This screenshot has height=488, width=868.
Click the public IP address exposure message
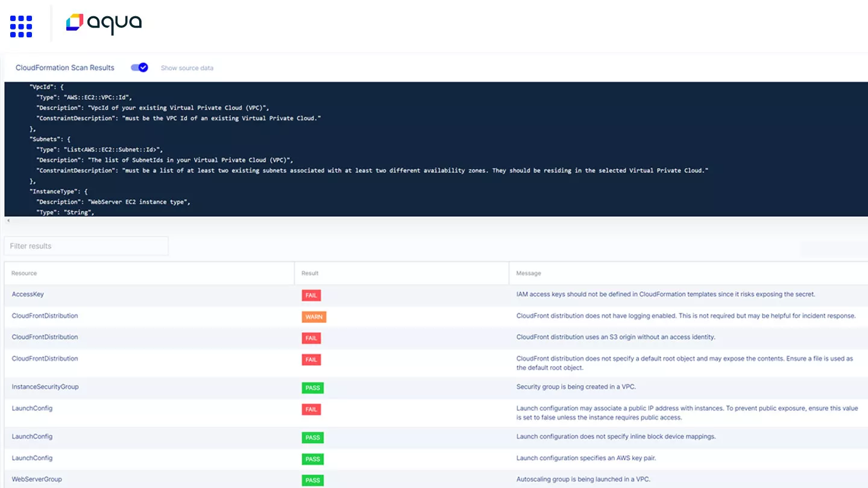click(x=687, y=413)
